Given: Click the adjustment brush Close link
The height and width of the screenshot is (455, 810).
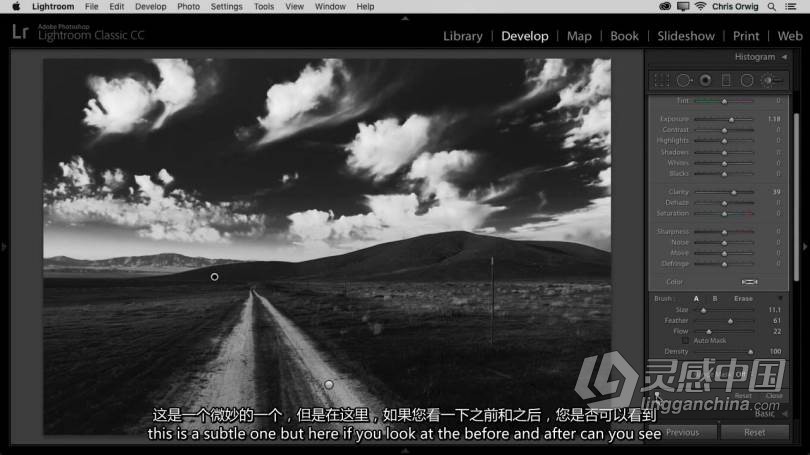Looking at the screenshot, I should 774,396.
